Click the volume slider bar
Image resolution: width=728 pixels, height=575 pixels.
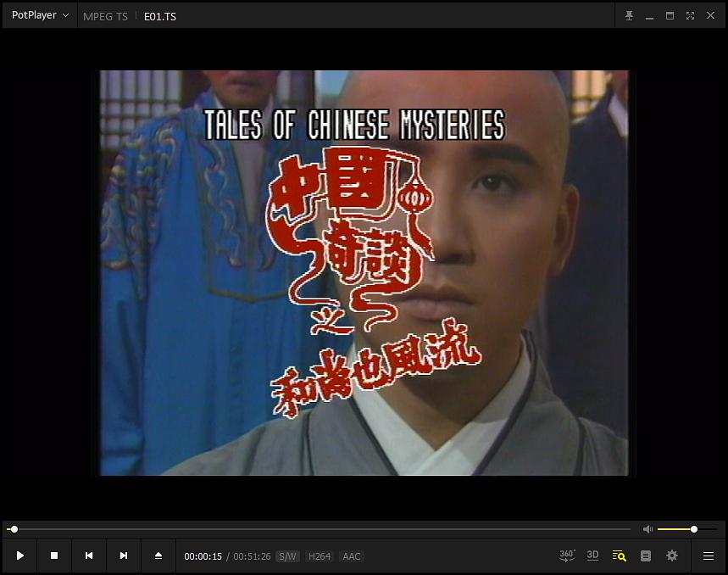[687, 529]
